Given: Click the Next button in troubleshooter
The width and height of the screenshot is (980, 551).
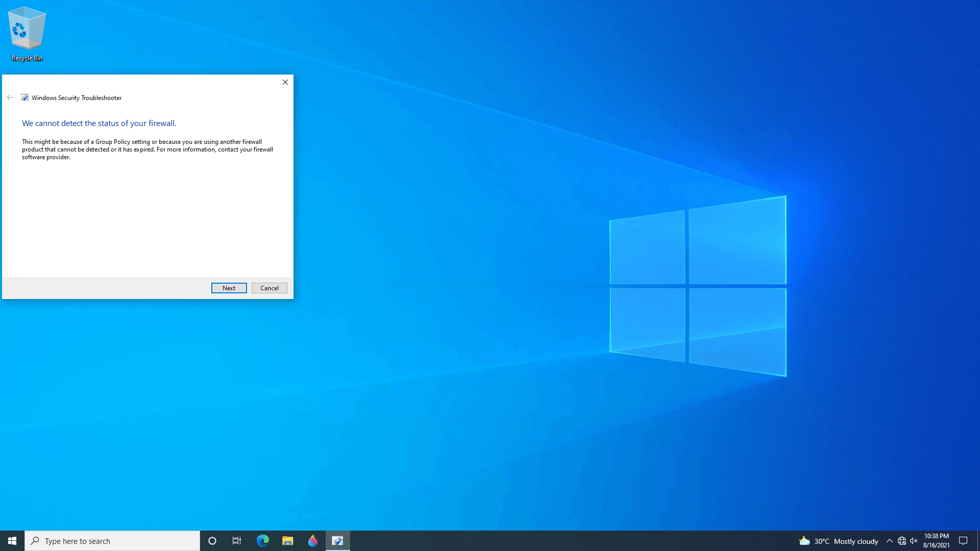Looking at the screenshot, I should pyautogui.click(x=229, y=288).
